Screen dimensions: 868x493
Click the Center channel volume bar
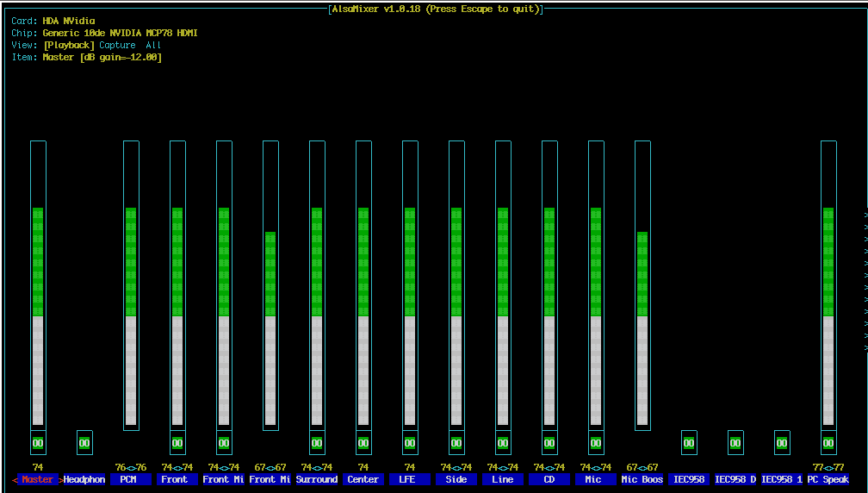(x=363, y=284)
